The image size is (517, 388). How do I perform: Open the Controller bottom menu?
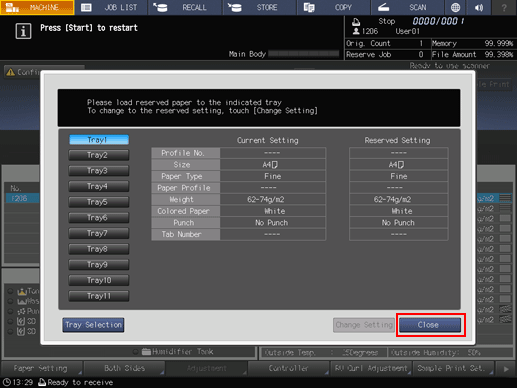289,369
